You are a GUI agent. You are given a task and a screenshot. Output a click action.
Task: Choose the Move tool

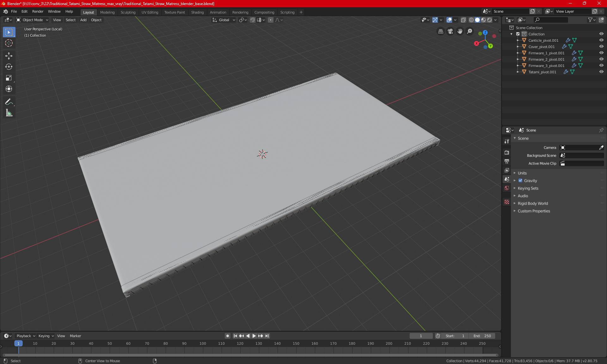[9, 56]
